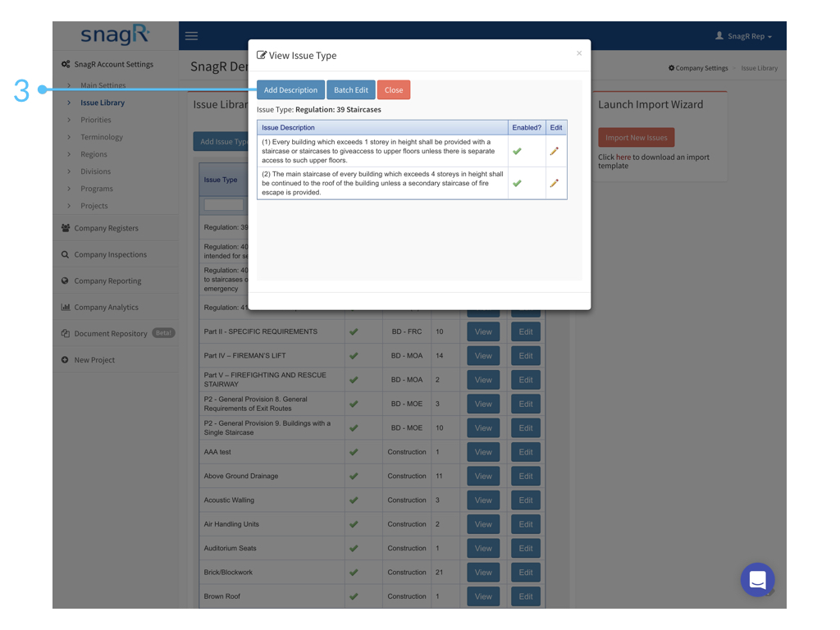
Task: Toggle enabled checkmark for AAA test
Action: coord(354,452)
